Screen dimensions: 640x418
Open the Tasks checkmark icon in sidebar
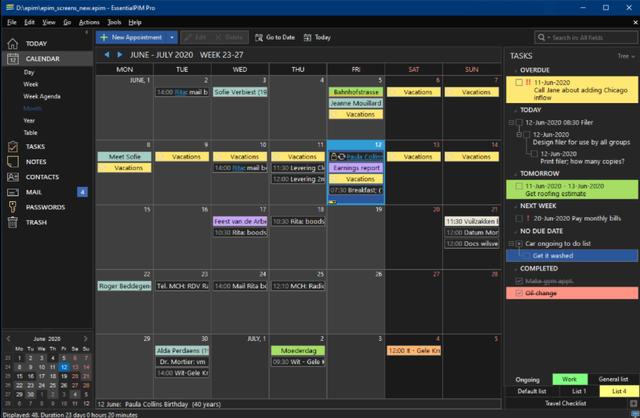coord(13,147)
